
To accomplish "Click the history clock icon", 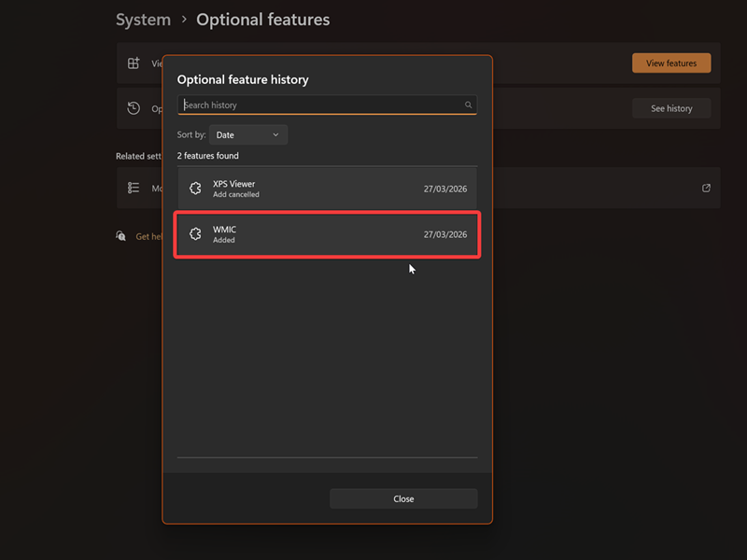I will (x=134, y=108).
